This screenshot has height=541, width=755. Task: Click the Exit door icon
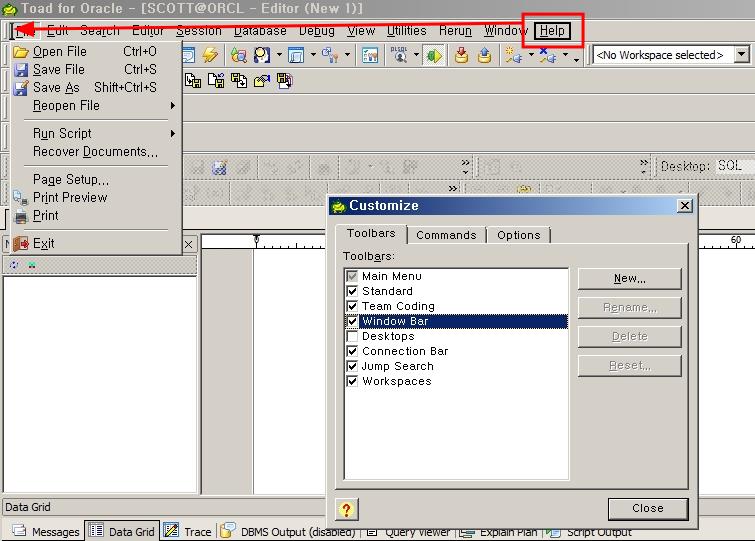pos(21,243)
